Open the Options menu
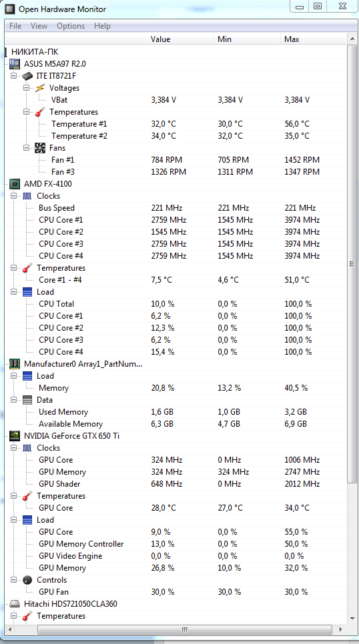This screenshot has height=644, width=359. [71, 26]
